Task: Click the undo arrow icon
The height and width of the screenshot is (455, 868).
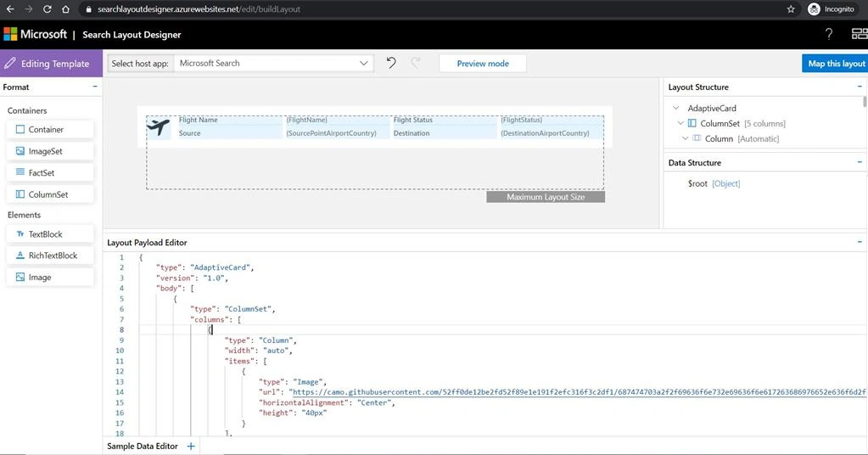Action: [391, 63]
